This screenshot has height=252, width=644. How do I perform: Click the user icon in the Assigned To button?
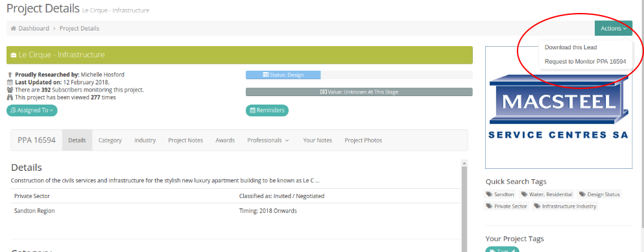point(14,110)
